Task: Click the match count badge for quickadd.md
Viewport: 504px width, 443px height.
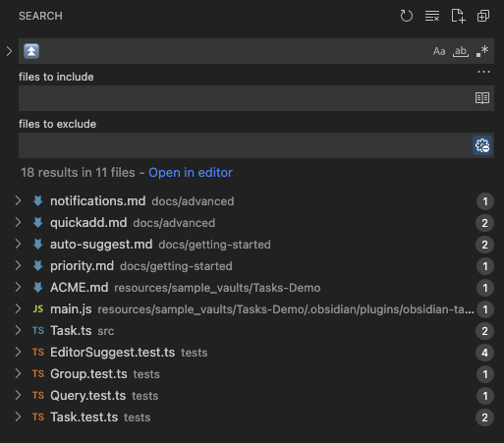Action: pyautogui.click(x=484, y=223)
